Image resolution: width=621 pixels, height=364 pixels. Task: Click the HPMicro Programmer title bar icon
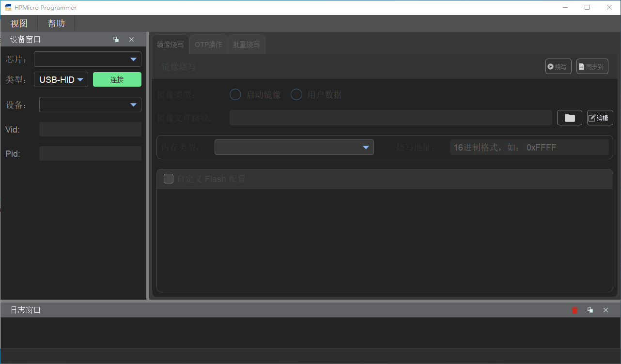[8, 7]
